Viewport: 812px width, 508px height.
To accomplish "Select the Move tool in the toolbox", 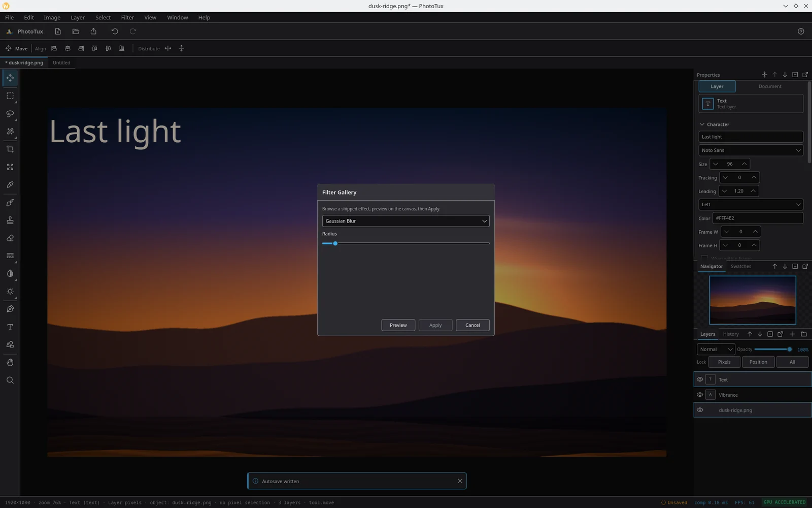I will 10,78.
